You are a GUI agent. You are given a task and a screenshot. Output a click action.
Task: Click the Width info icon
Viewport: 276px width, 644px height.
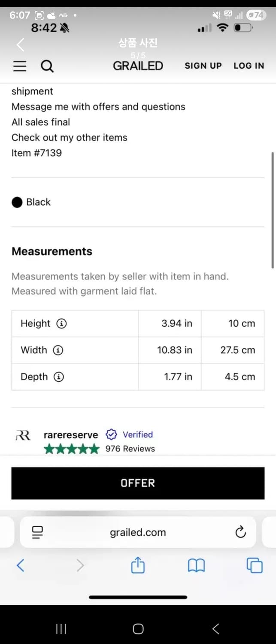click(x=58, y=350)
